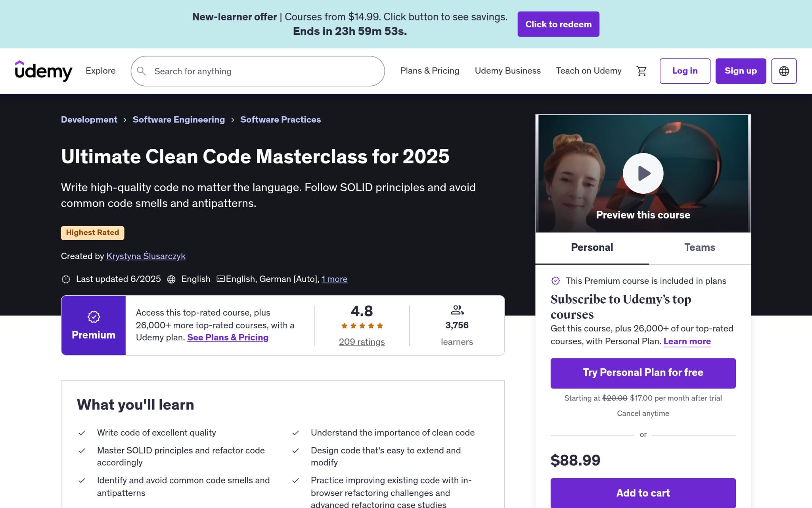This screenshot has height=508, width=812.
Task: Click the Cancel anytime text
Action: [643, 414]
